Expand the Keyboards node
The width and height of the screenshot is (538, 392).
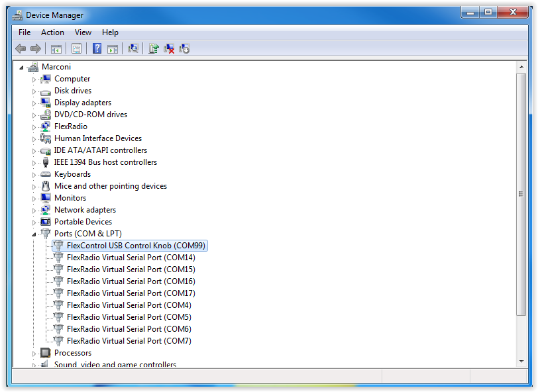34,175
